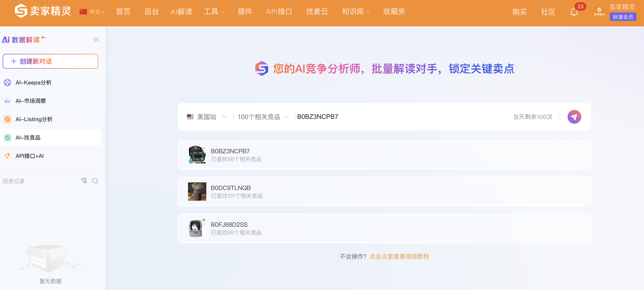
Task: Select the B0DC9TLNQB product thumbnail
Action: (197, 192)
